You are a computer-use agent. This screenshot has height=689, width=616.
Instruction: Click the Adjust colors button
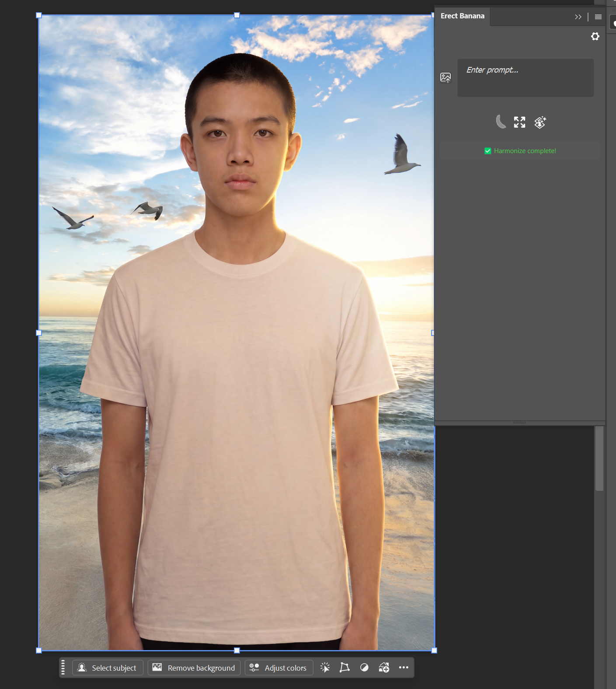(279, 668)
